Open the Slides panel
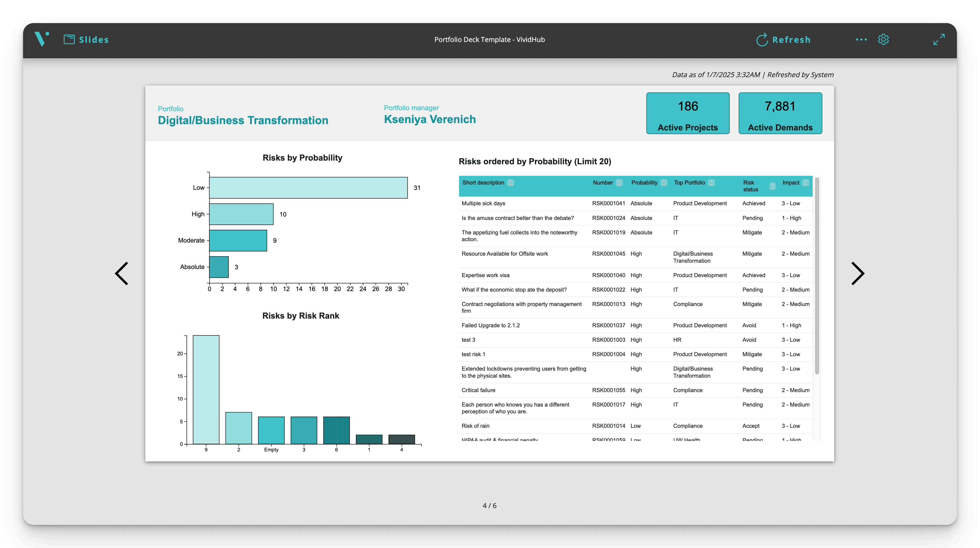This screenshot has width=980, height=548. click(86, 40)
